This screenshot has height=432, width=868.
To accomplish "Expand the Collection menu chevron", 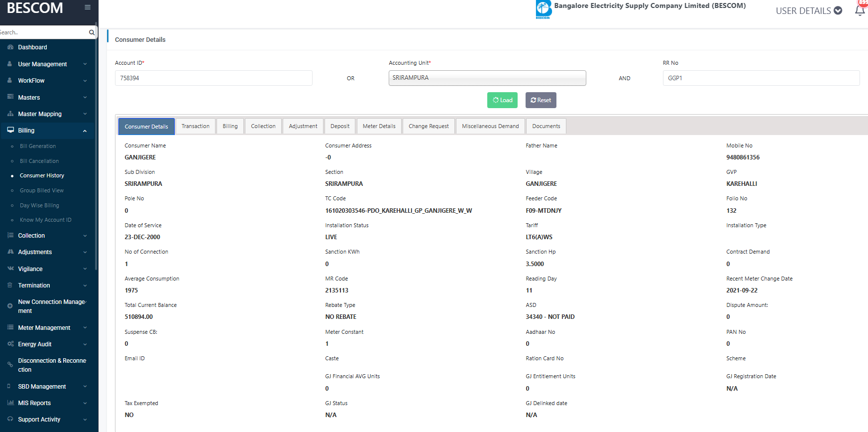I will tap(85, 236).
